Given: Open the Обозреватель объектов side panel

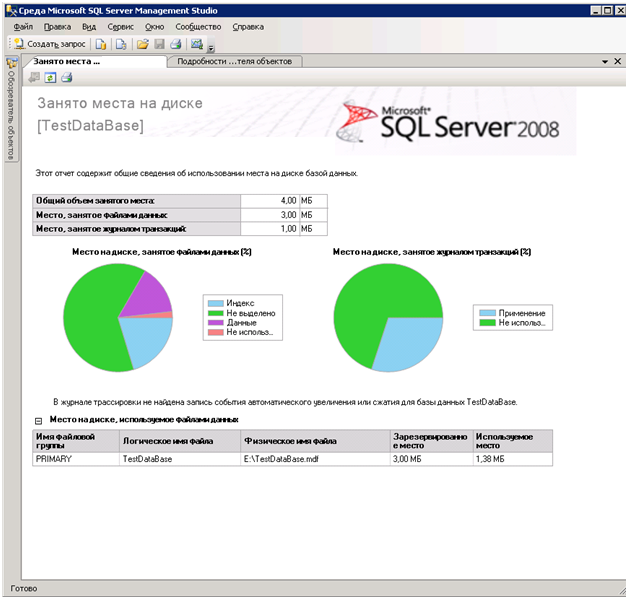Looking at the screenshot, I should 11,109.
